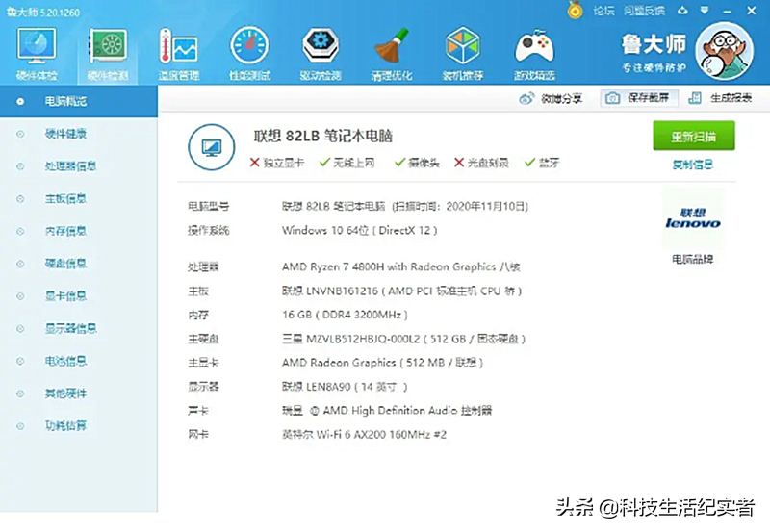Image resolution: width=770 pixels, height=532 pixels.
Task: Click '16 GB ( DDR4 3200MHz )' memory value
Action: tap(345, 315)
